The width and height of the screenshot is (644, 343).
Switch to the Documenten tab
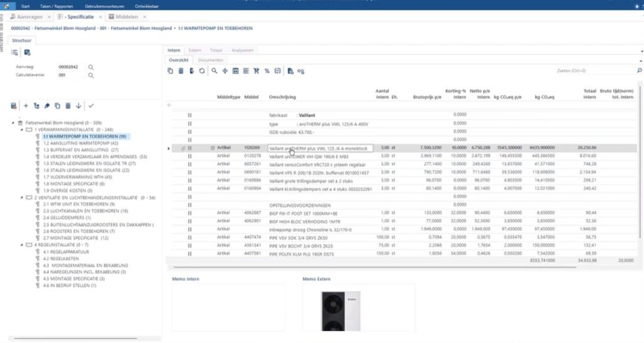210,60
